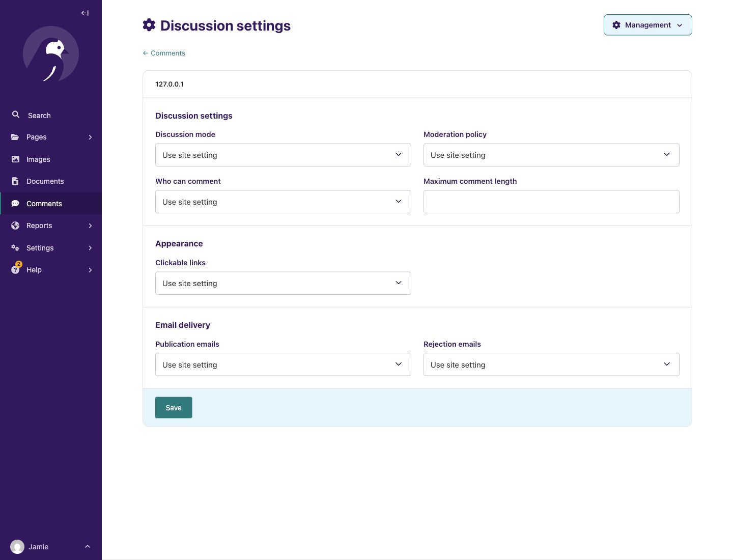Screen dimensions: 733x560
Task: Select Comments in the sidebar menu
Action: [x=51, y=204]
